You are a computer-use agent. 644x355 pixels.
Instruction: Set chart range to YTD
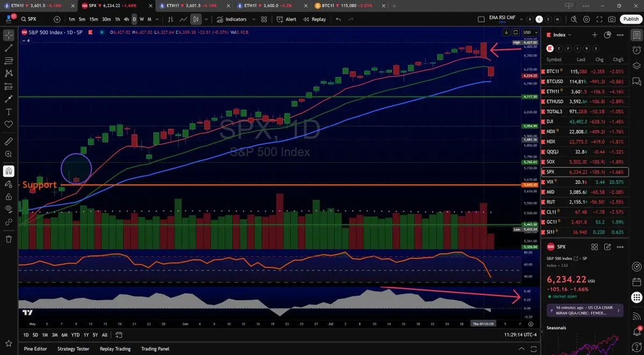75,335
